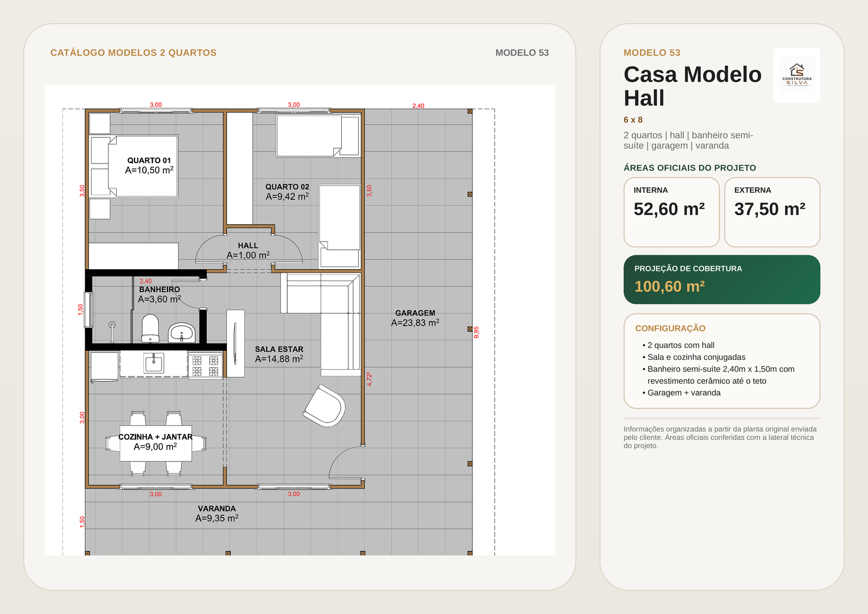Click the EXTERNA 37,50 m² card

(772, 212)
